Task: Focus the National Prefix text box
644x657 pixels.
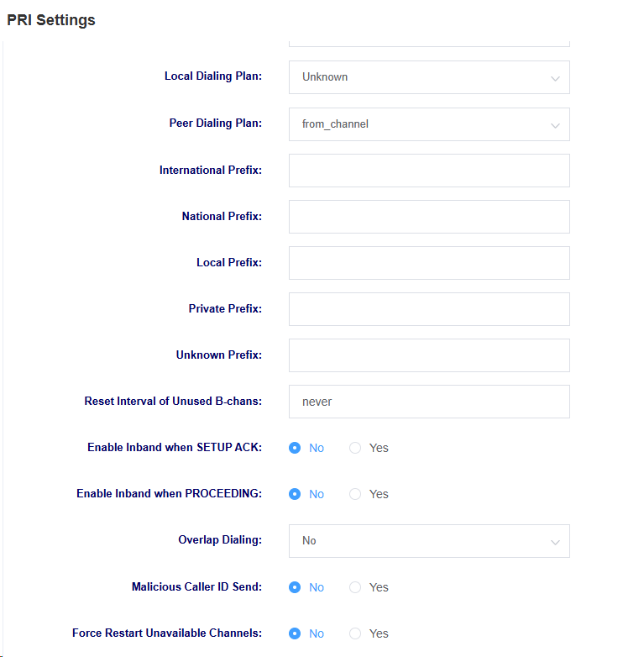Action: coord(429,217)
